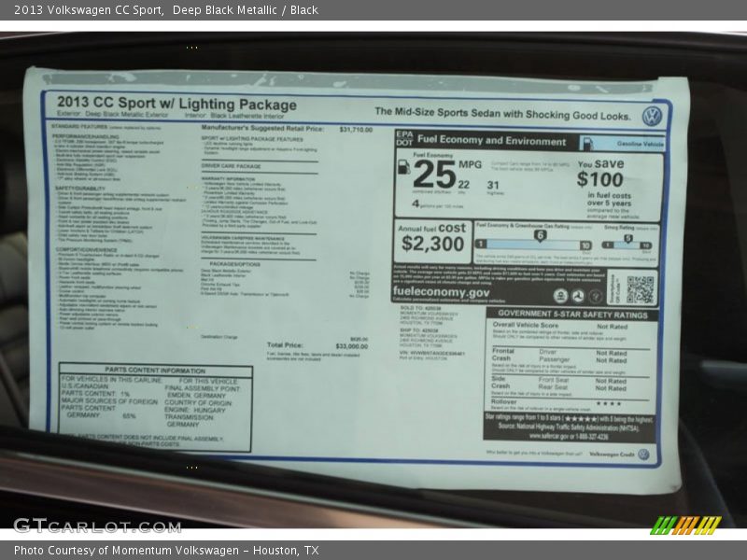Click the "$100" fuel savings amount
Viewport: 747px width, 560px height.
coord(599,179)
